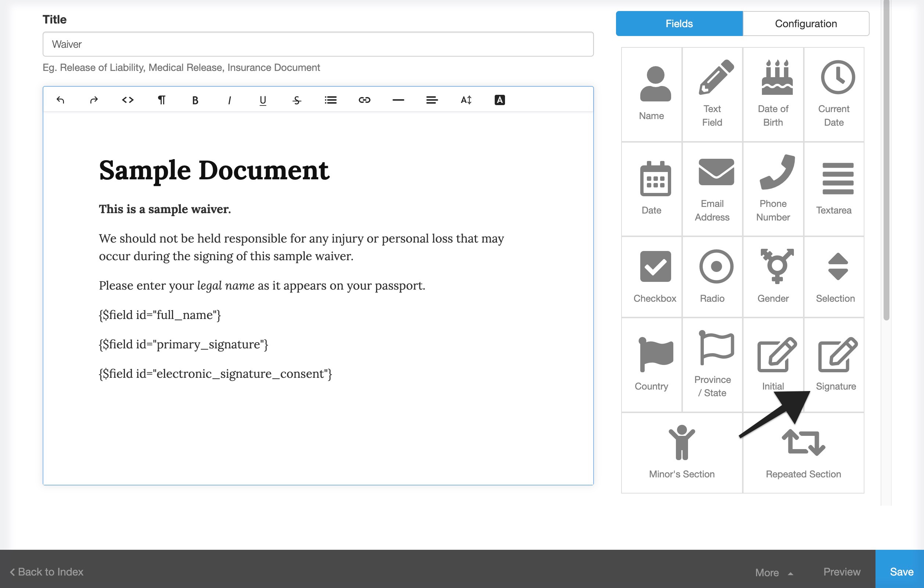Image resolution: width=924 pixels, height=588 pixels.
Task: Add a Radio field
Action: pos(712,277)
